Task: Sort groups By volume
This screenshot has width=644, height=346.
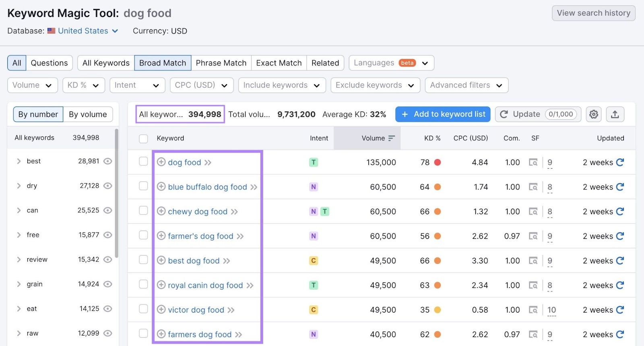Action: coord(88,114)
